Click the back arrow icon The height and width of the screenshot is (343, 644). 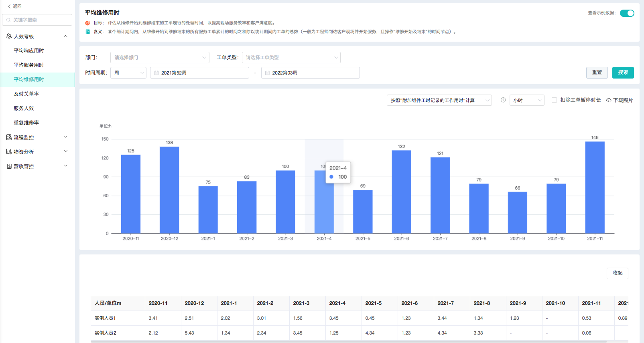pyautogui.click(x=9, y=6)
